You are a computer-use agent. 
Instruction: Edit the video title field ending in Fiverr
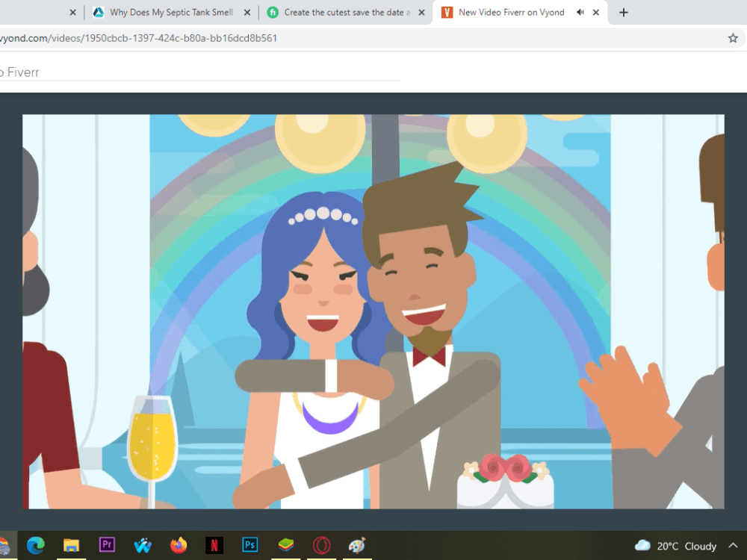[199, 72]
